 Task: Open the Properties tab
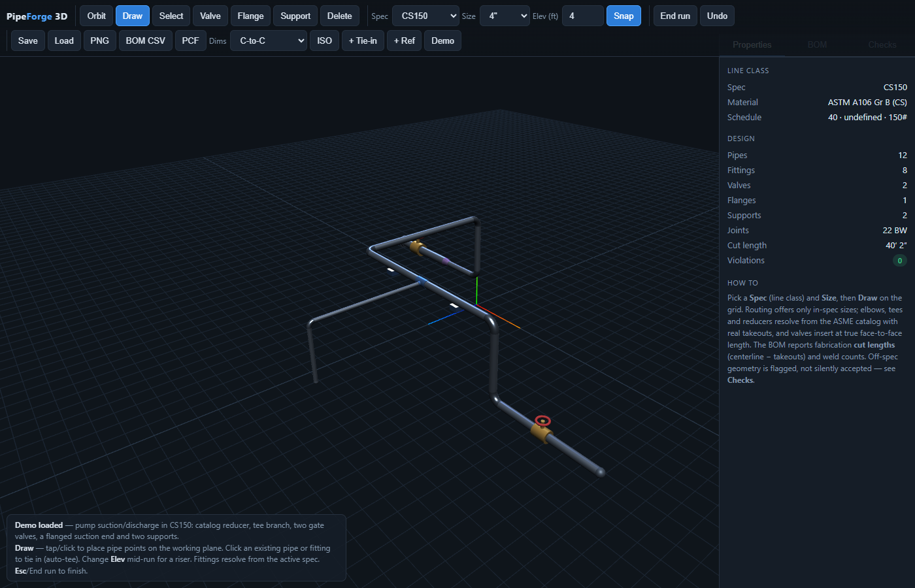click(752, 44)
